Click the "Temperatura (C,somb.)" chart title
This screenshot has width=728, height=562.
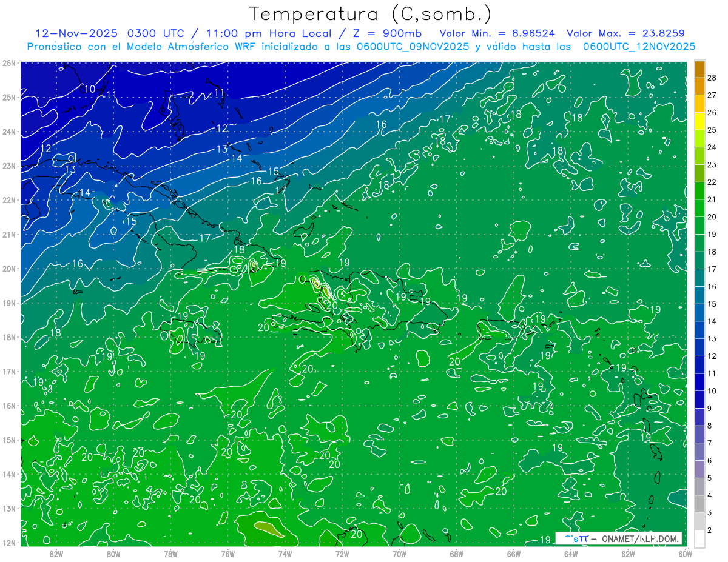click(x=371, y=15)
